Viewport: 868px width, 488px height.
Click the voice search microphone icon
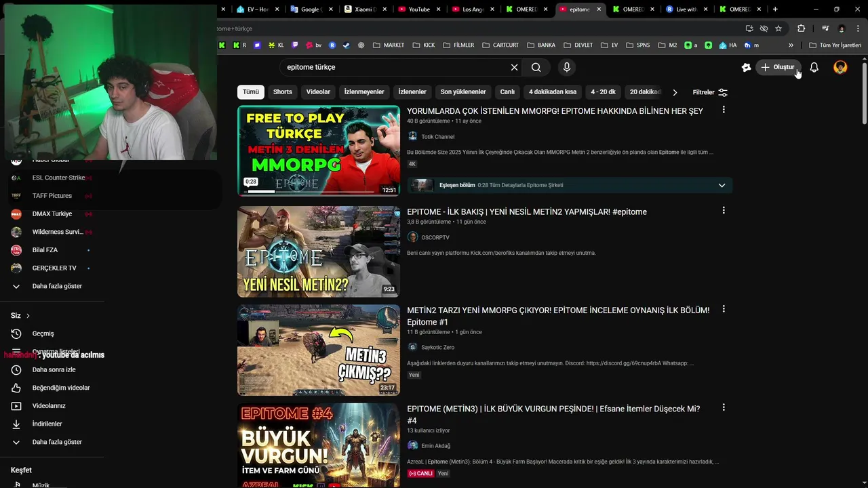pyautogui.click(x=567, y=67)
